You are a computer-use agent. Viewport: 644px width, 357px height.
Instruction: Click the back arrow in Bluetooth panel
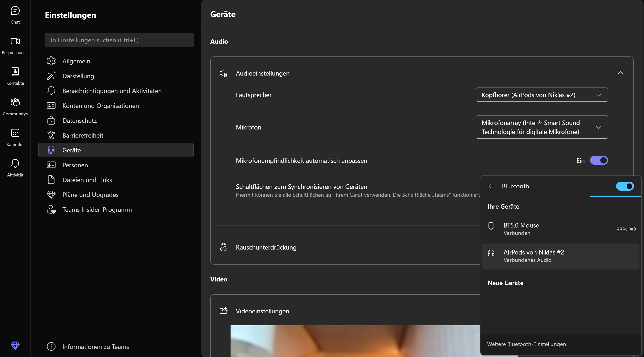point(491,186)
